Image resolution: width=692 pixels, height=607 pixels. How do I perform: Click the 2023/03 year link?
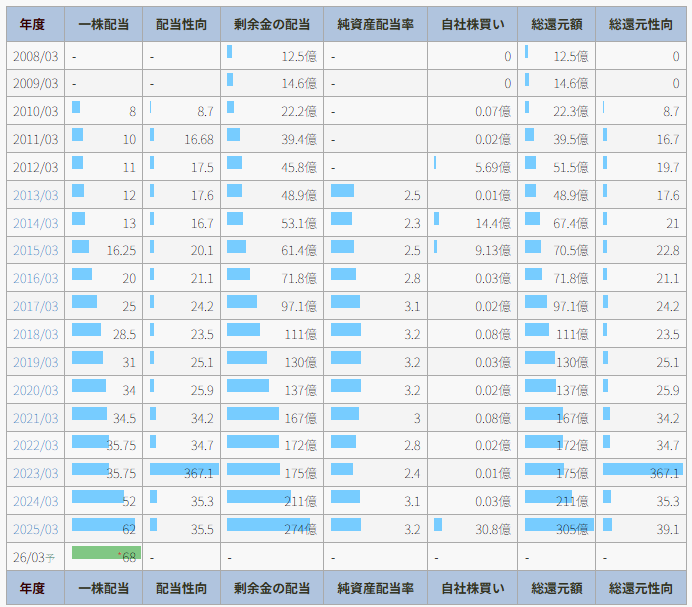click(35, 473)
